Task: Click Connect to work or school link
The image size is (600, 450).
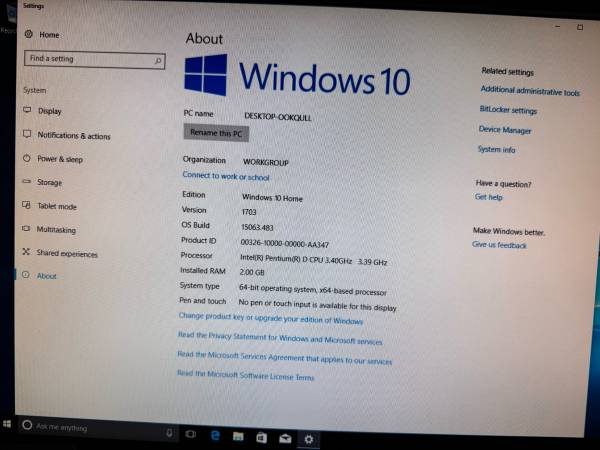Action: click(x=226, y=177)
